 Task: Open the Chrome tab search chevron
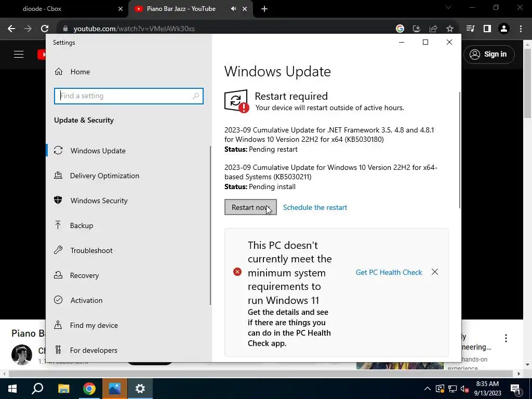(x=448, y=7)
